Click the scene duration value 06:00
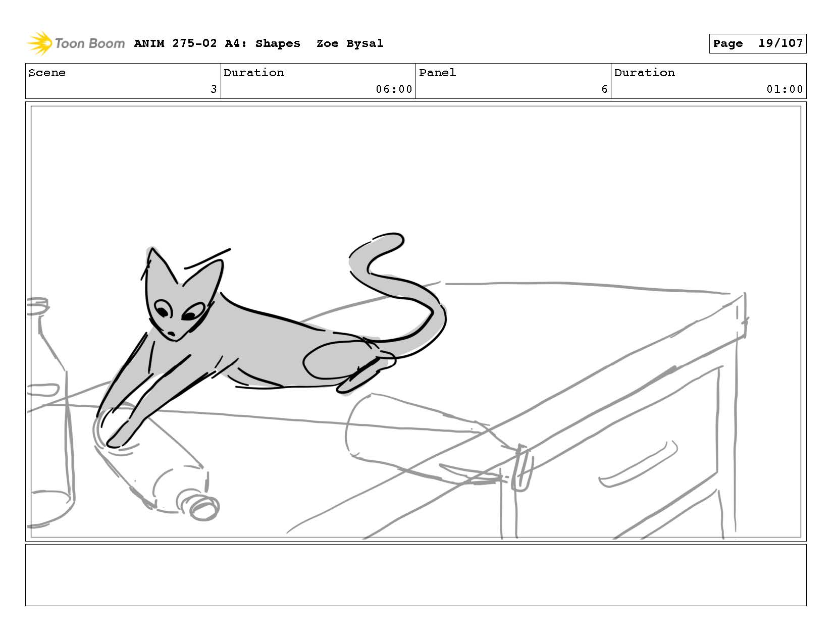832x644 pixels. [x=394, y=89]
